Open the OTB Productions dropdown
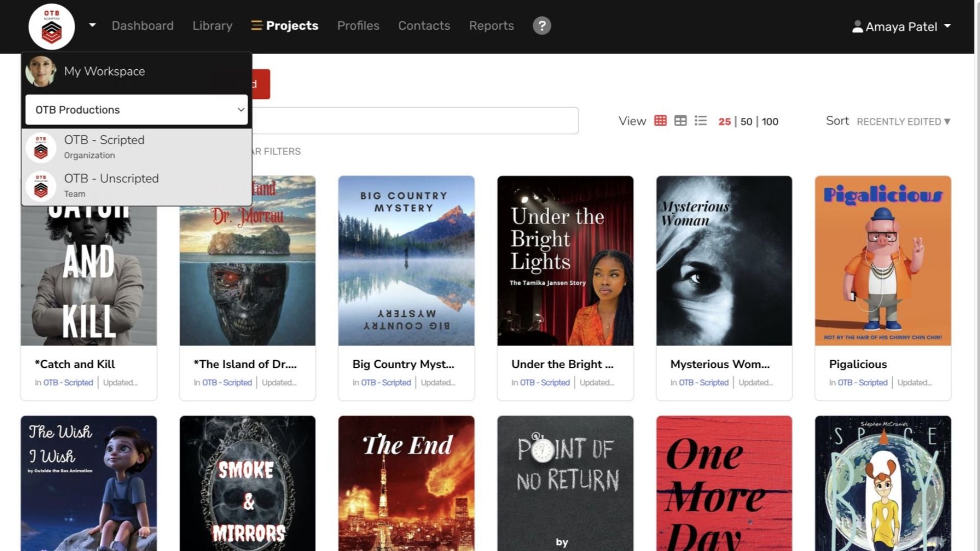Screen dimensions: 980x551 click(136, 110)
